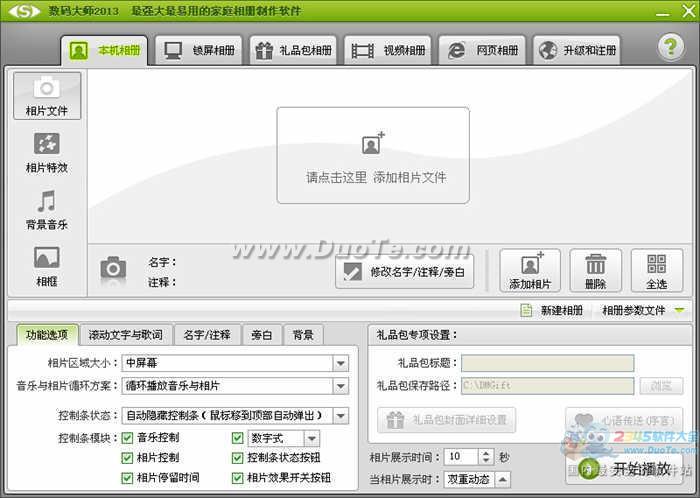The image size is (700, 498).
Task: Close the 数码大师2013 window
Action: click(689, 11)
